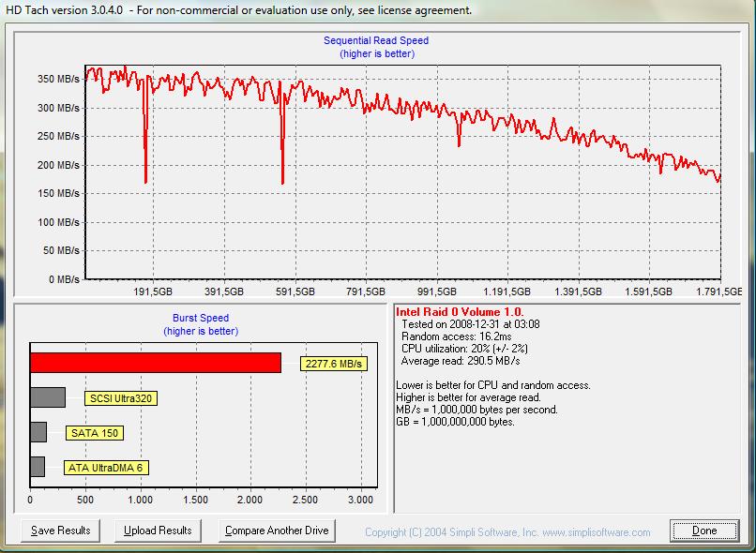Click the CPU utilization: 20% line
The height and width of the screenshot is (553, 756).
pyautogui.click(x=464, y=349)
